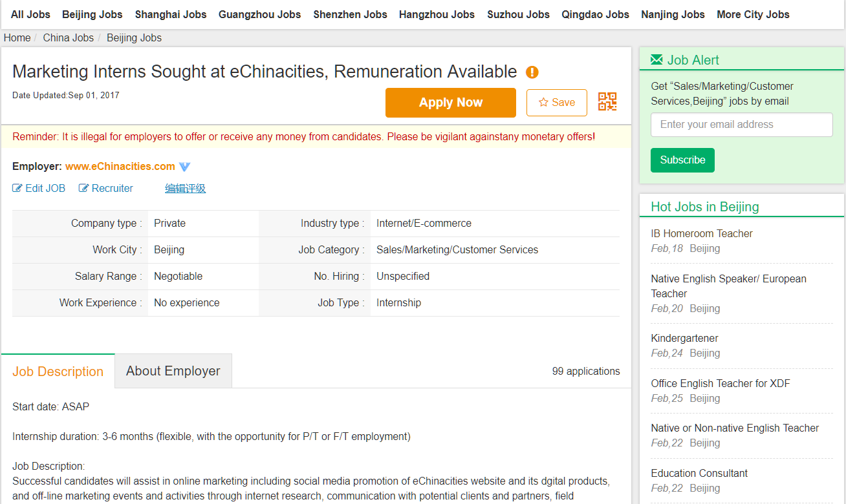Image resolution: width=846 pixels, height=504 pixels.
Task: Click the Negotiable salary value
Action: (x=178, y=277)
